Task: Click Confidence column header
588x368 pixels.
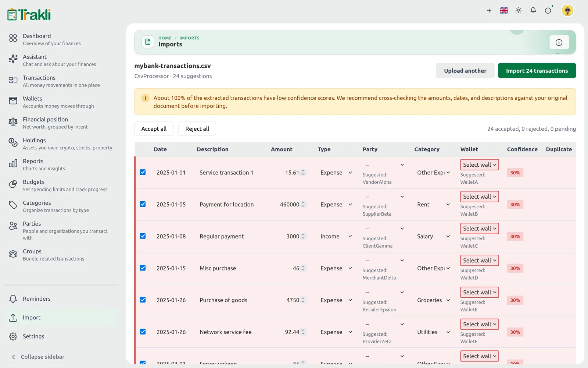Action: (522, 149)
